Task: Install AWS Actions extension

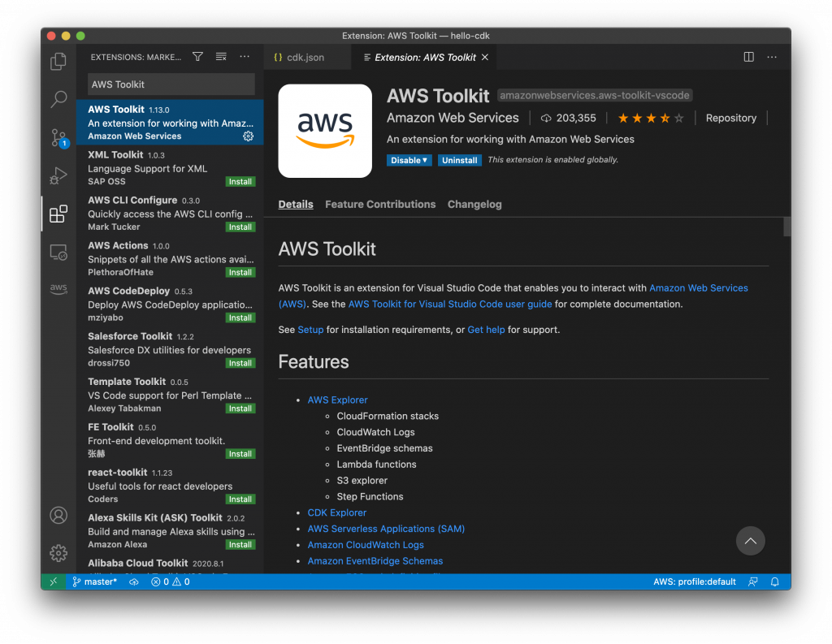Action: click(240, 272)
